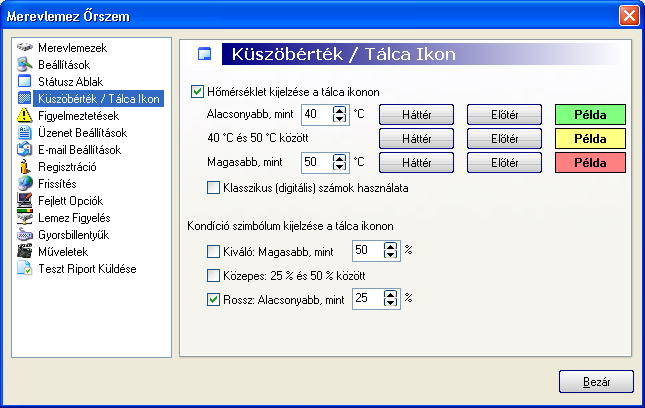Image resolution: width=645 pixels, height=408 pixels.
Task: Click the hard disk icon beside Merevlemezek
Action: coord(25,47)
